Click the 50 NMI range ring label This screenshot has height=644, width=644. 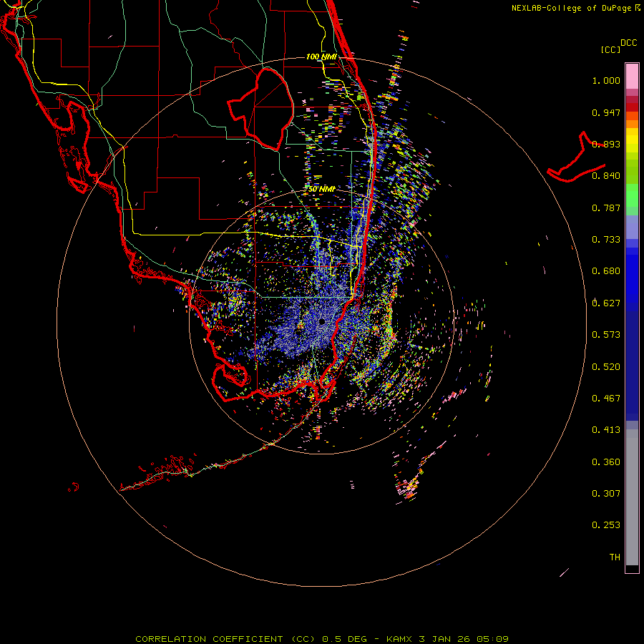[321, 189]
